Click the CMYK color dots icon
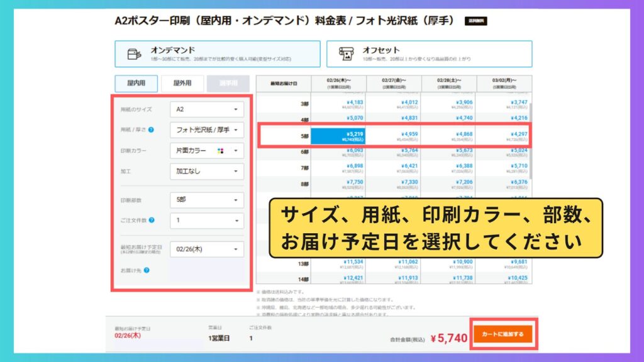 [220, 151]
